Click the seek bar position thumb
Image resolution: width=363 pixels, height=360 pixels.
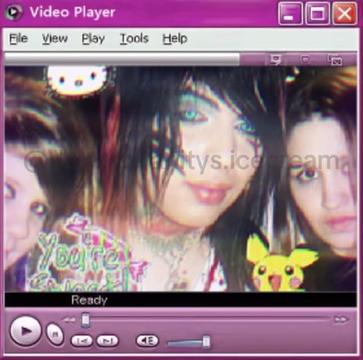click(x=86, y=320)
